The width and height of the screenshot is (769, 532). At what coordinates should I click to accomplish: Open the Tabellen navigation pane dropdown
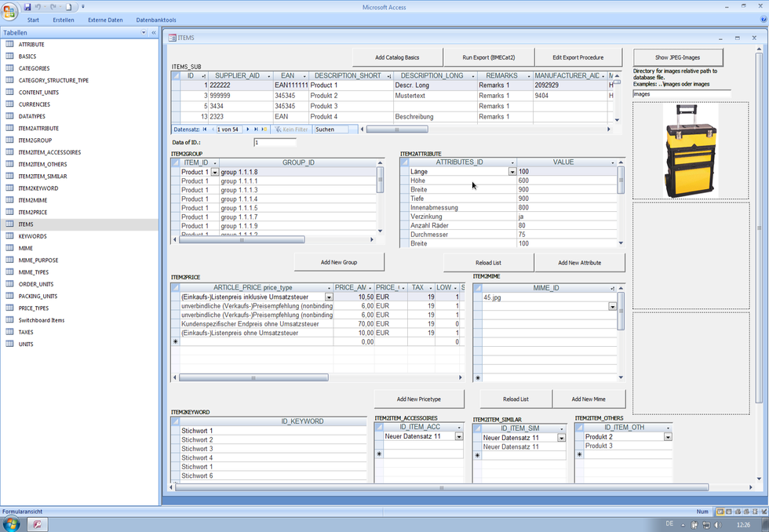pos(144,33)
